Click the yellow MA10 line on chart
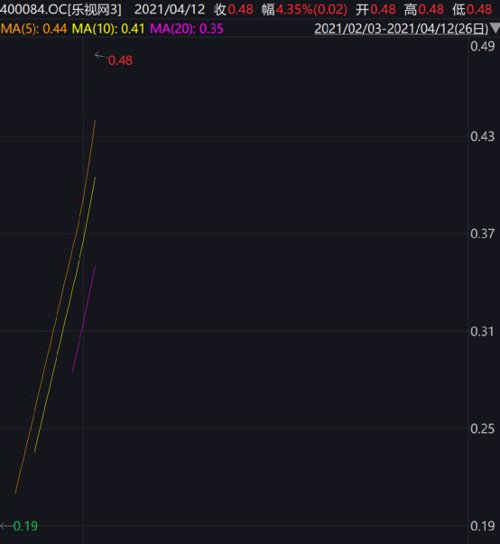The image size is (500, 544). [x=65, y=315]
